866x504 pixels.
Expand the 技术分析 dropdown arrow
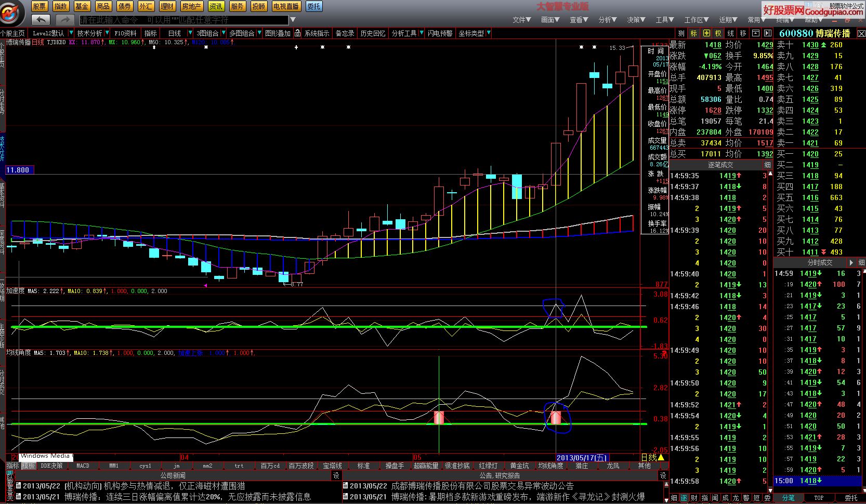pos(107,33)
